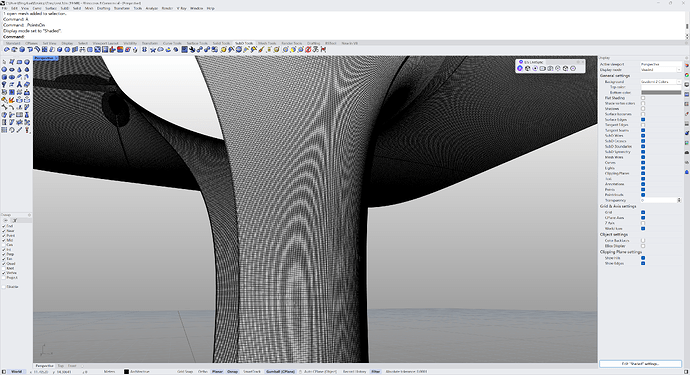Click the circle tool in left sidebar
The width and height of the screenshot is (690, 375).
coord(4,70)
